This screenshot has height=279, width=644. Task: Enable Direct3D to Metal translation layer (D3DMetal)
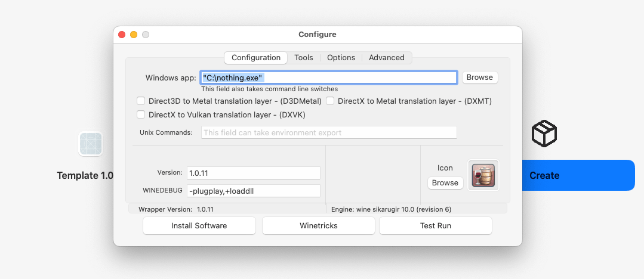pyautogui.click(x=141, y=101)
